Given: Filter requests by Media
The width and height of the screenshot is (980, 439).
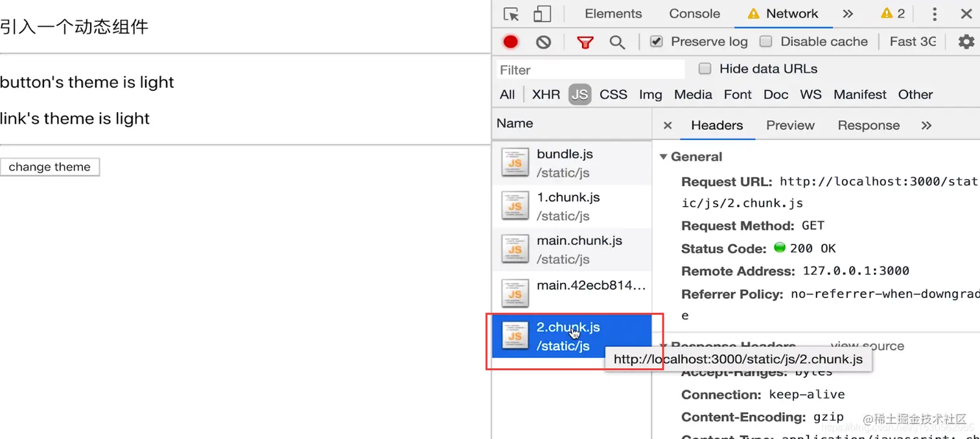Looking at the screenshot, I should [693, 95].
